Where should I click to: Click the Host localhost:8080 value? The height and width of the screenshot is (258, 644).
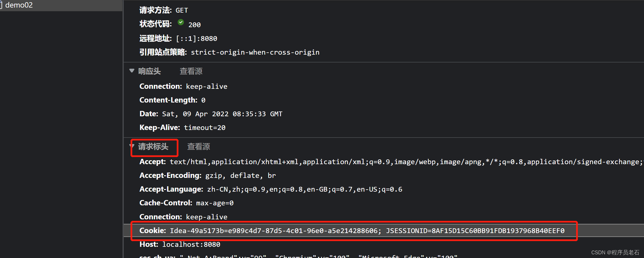click(191, 245)
